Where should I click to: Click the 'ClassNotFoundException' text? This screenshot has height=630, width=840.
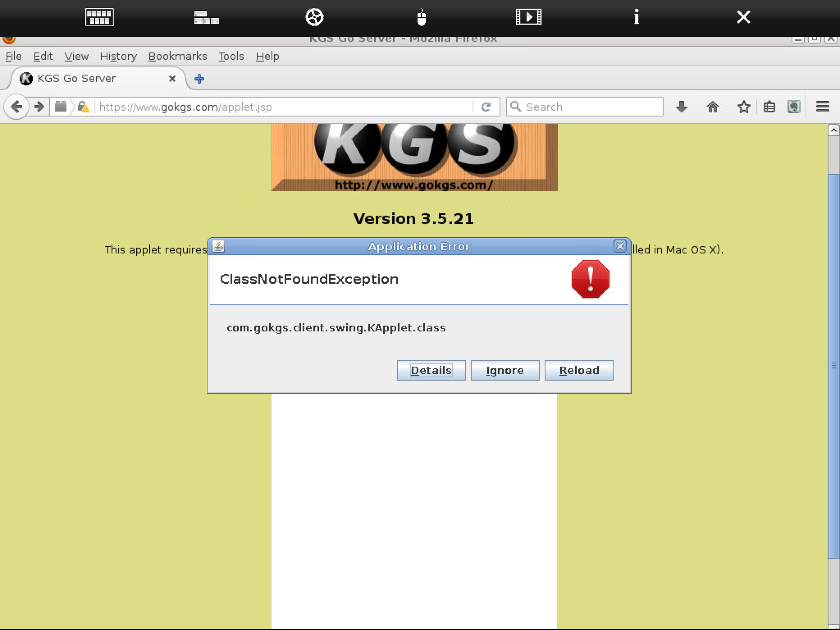(x=309, y=279)
